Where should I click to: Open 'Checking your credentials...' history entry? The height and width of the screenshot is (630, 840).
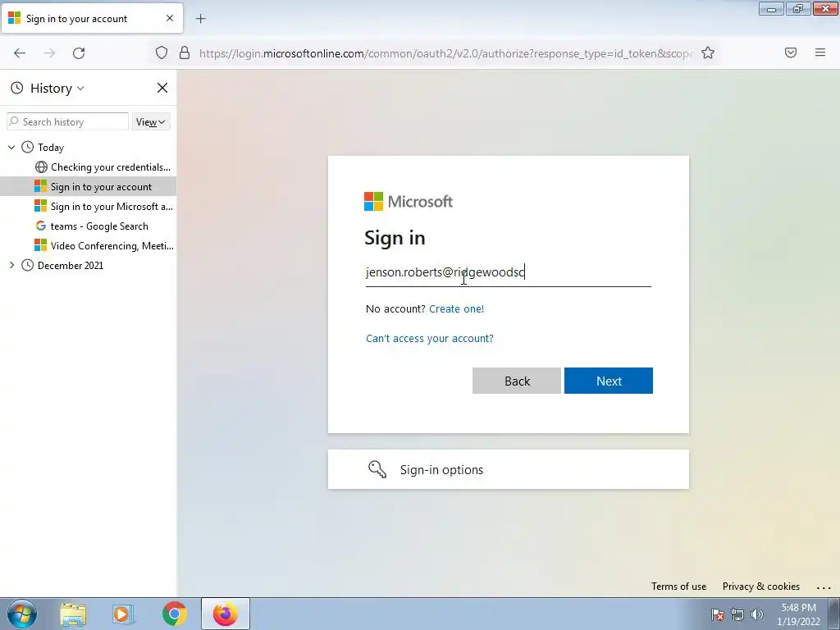pyautogui.click(x=103, y=167)
